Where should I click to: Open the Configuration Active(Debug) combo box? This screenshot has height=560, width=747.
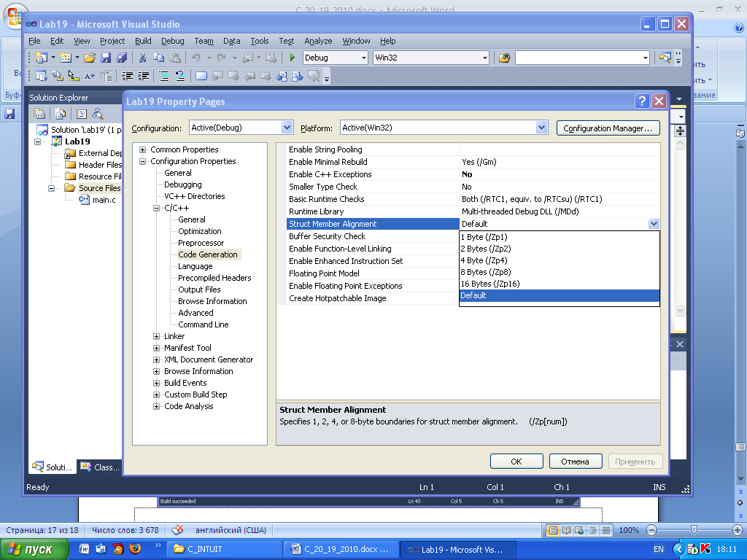(x=241, y=128)
